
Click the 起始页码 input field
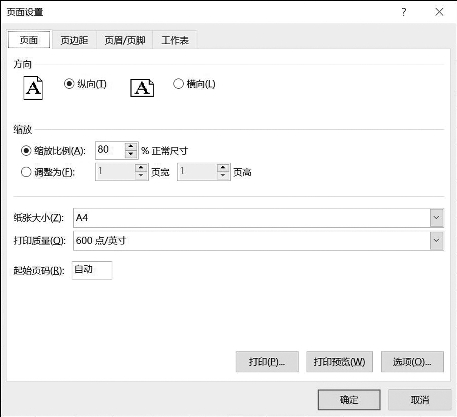[x=92, y=270]
